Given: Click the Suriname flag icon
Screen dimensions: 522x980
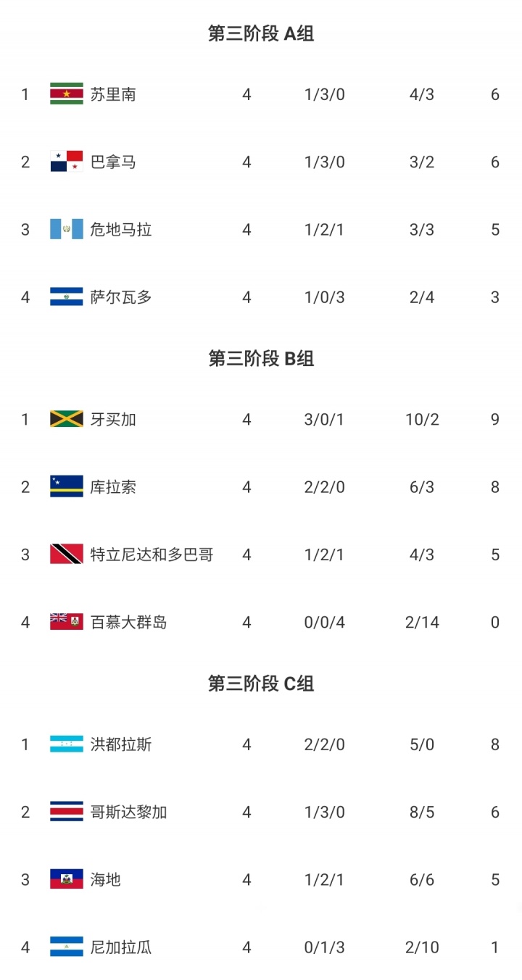Looking at the screenshot, I should pos(67,94).
